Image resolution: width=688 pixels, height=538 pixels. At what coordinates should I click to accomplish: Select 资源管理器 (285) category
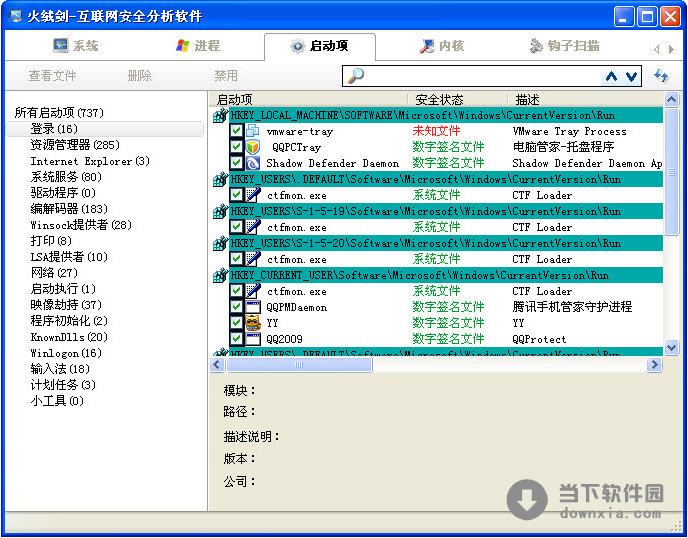[75, 145]
